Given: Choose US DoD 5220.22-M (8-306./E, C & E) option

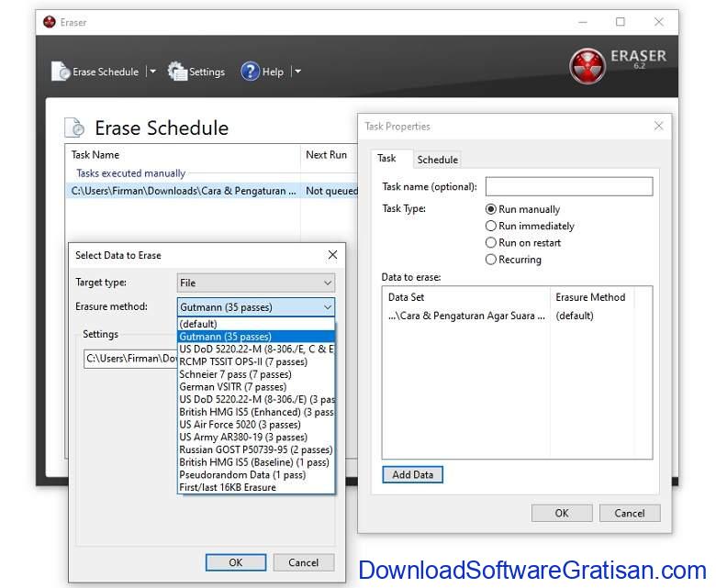Looking at the screenshot, I should click(256, 349).
